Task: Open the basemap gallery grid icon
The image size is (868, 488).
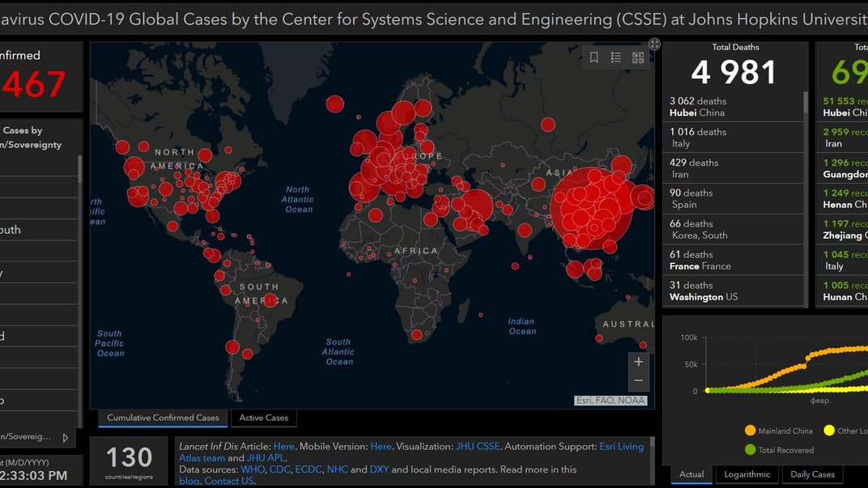Action: tap(638, 57)
